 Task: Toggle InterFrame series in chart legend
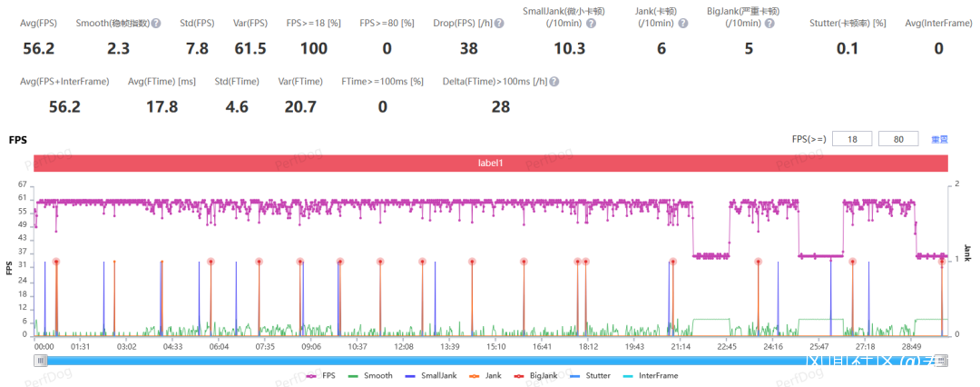click(650, 376)
